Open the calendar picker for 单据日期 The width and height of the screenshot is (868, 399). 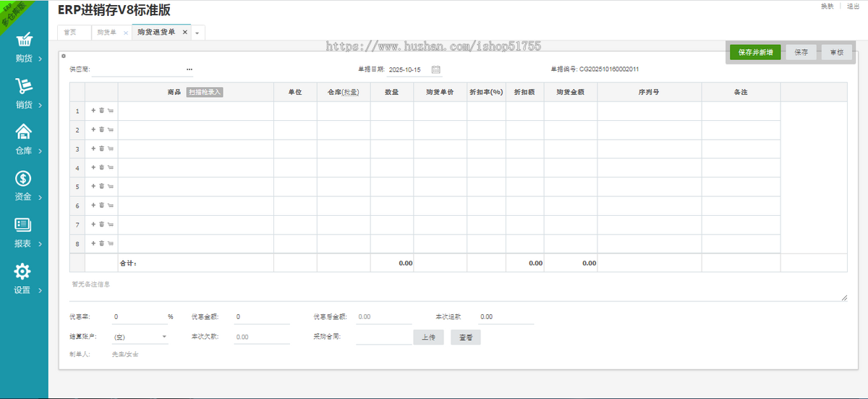tap(436, 70)
